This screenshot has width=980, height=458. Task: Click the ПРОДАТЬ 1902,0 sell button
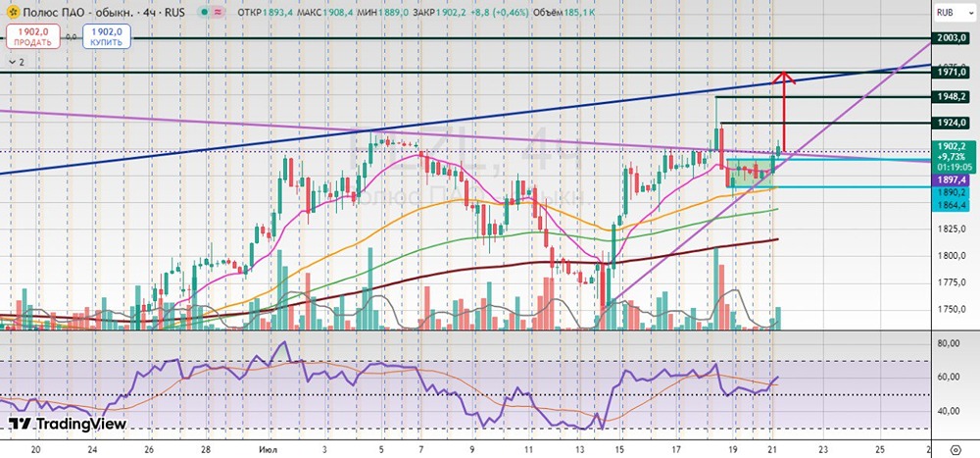point(33,36)
